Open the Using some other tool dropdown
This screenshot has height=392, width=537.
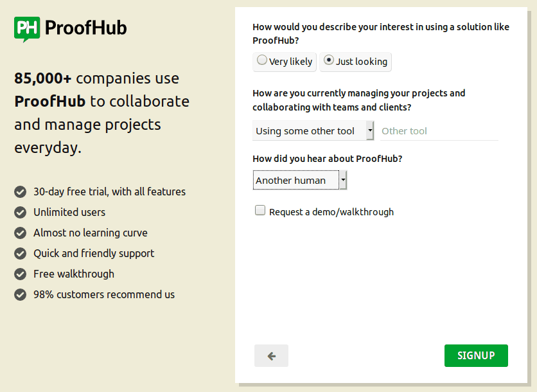pyautogui.click(x=313, y=130)
